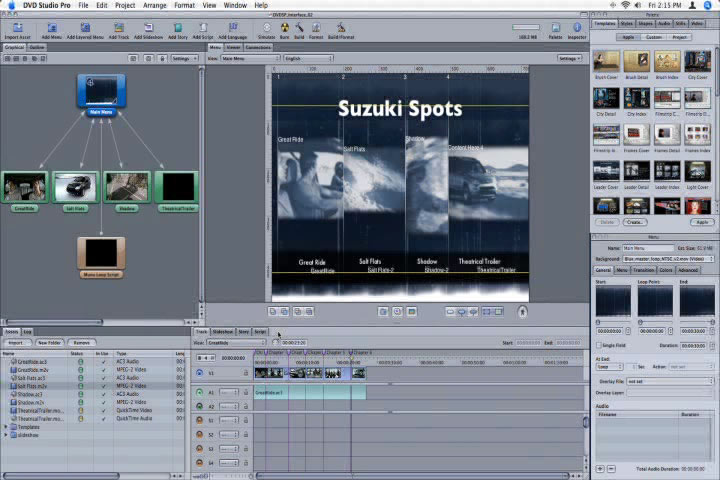Screen dimensions: 720x480
Task: Toggle the S3 subtitle stream button
Action: tap(199, 448)
